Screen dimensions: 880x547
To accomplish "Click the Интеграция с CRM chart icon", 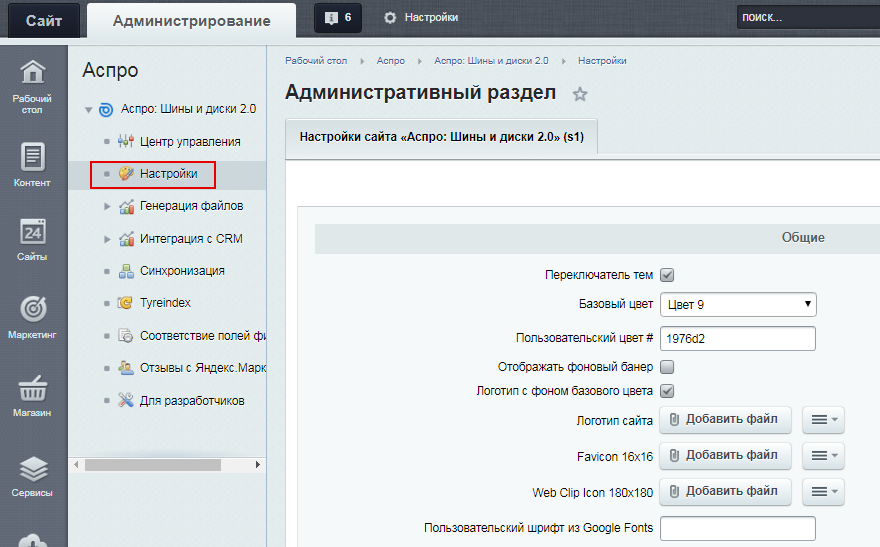I will (126, 239).
